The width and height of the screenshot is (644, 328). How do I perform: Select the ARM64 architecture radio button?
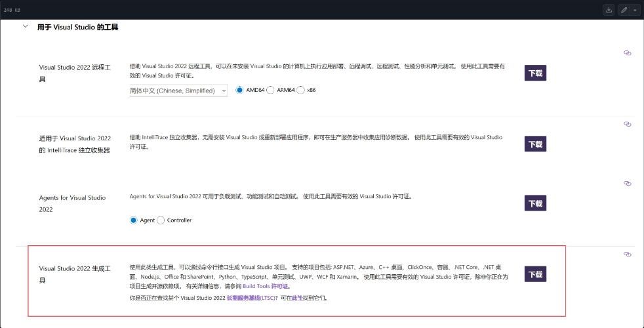coord(270,90)
